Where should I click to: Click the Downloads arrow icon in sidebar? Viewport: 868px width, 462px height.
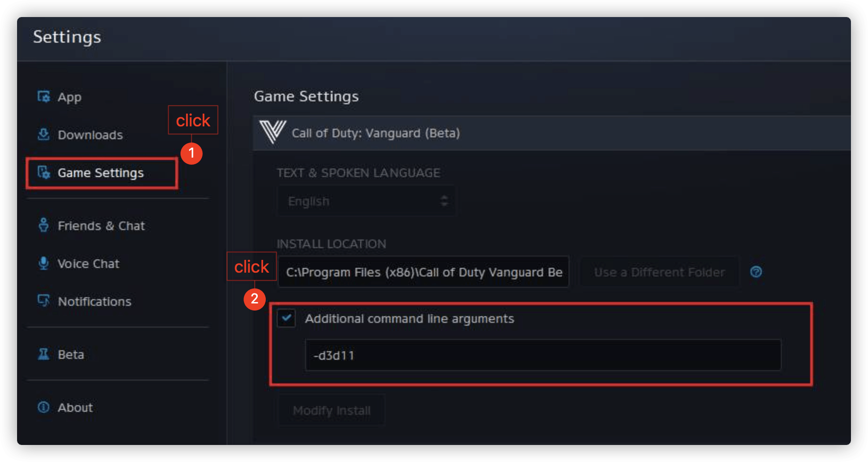point(44,134)
